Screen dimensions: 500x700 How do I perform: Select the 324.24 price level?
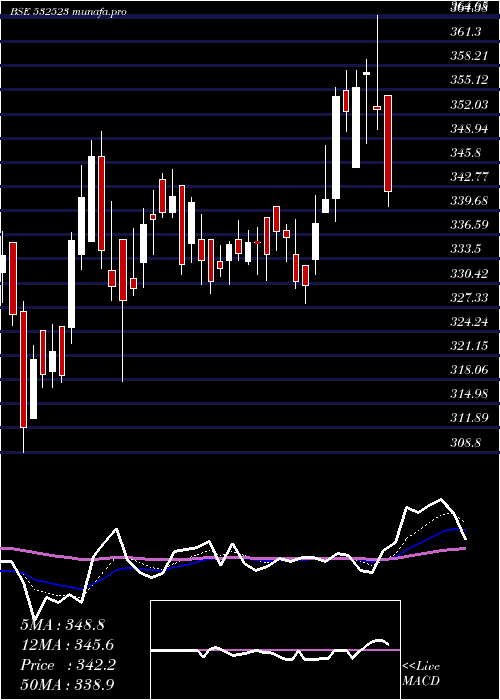point(468,321)
